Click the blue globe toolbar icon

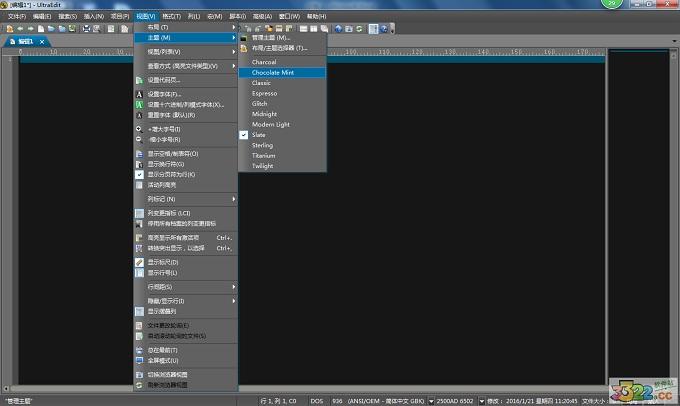(x=338, y=29)
